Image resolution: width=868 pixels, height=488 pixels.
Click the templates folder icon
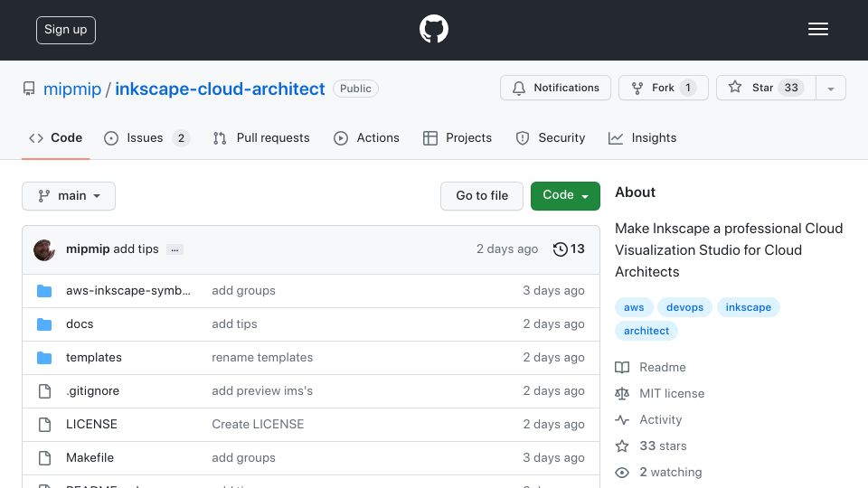[44, 358]
